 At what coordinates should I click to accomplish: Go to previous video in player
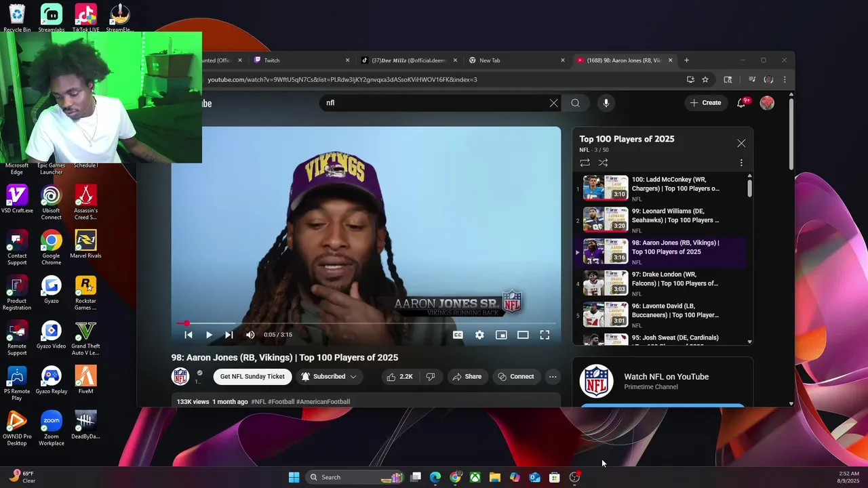(x=189, y=335)
